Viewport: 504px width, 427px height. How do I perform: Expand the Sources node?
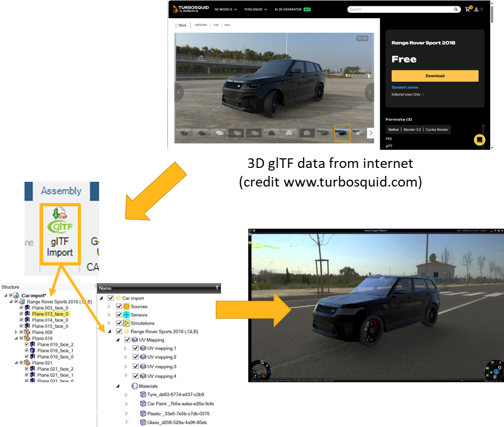tap(109, 307)
